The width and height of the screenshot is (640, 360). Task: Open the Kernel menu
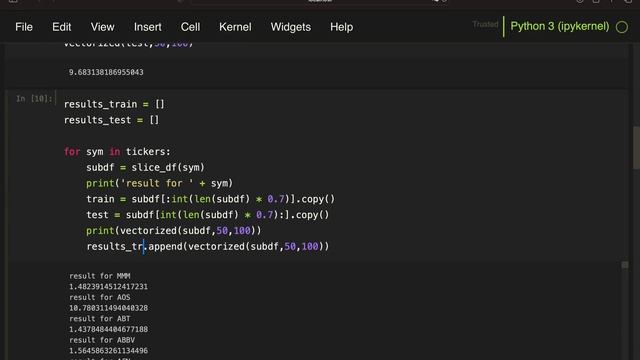coord(235,27)
